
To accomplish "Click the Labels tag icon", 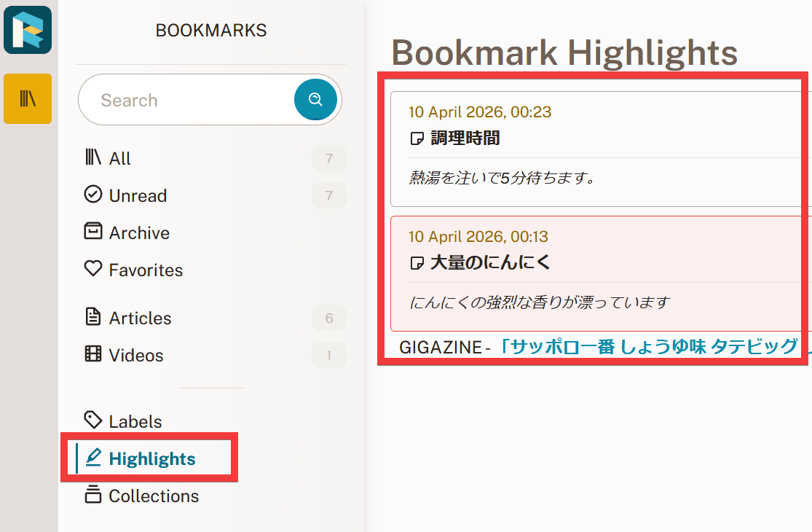I will [x=92, y=420].
